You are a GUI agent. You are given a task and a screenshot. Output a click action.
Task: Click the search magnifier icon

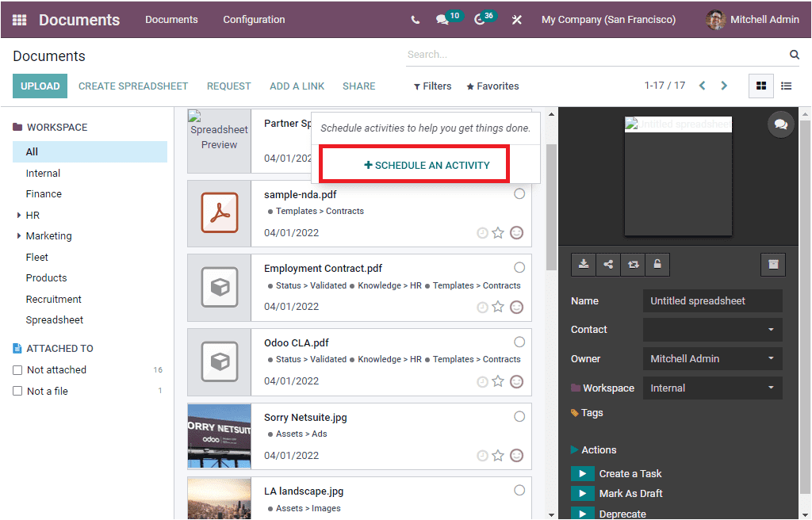click(794, 55)
